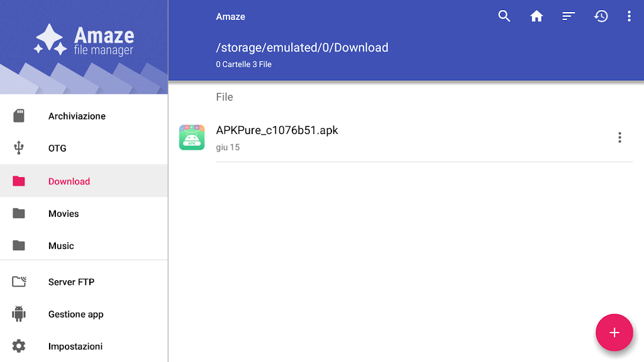
Task: Open the history clock icon
Action: 601,16
